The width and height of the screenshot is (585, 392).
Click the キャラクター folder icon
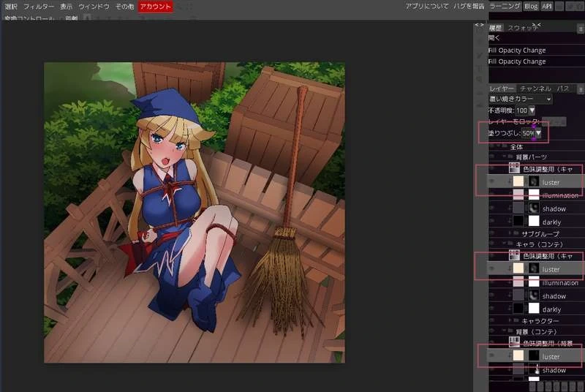tap(516, 320)
